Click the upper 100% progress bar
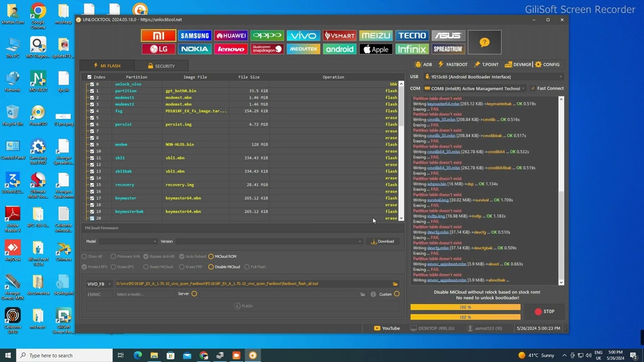Viewport: 644px width, 362px height. (x=465, y=307)
